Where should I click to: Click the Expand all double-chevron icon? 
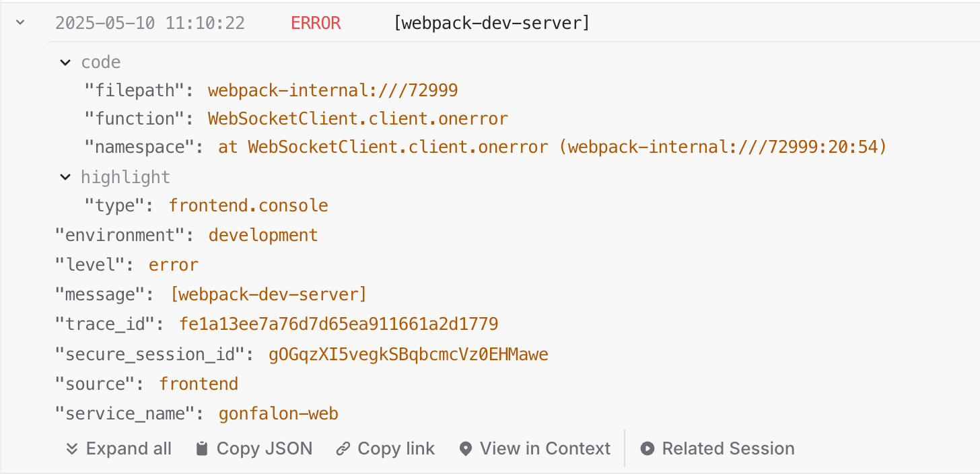[x=72, y=449]
